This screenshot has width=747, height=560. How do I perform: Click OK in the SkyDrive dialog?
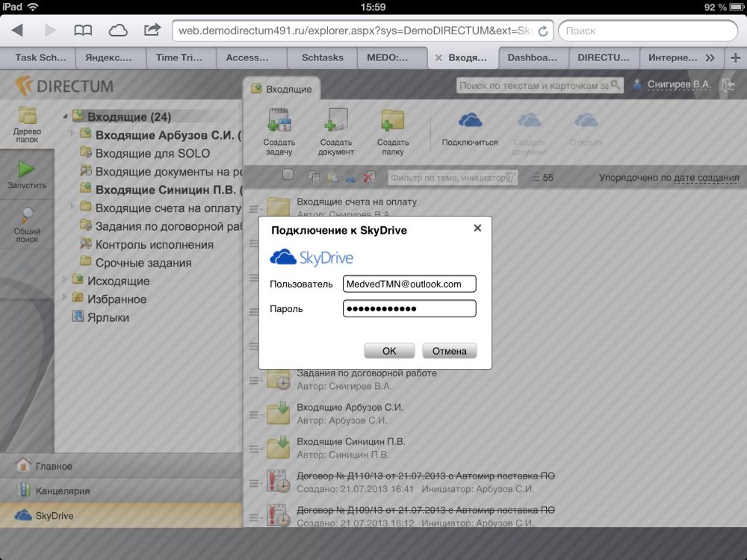[389, 351]
